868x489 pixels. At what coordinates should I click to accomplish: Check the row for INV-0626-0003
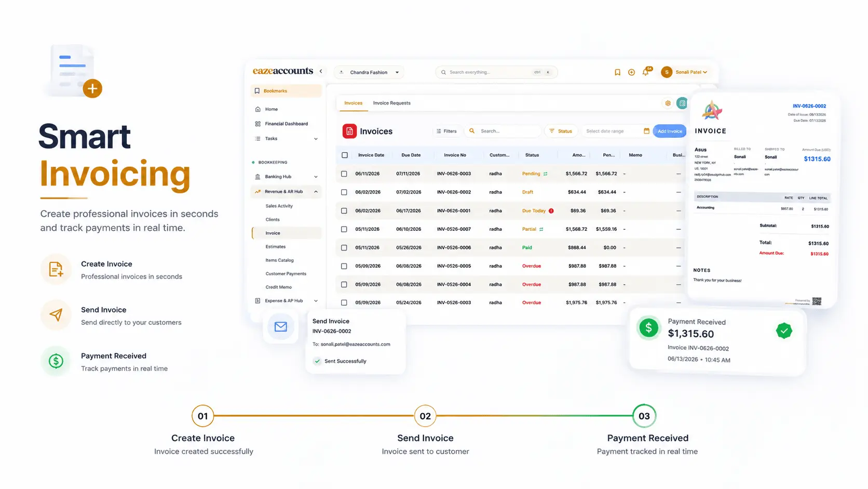point(344,174)
